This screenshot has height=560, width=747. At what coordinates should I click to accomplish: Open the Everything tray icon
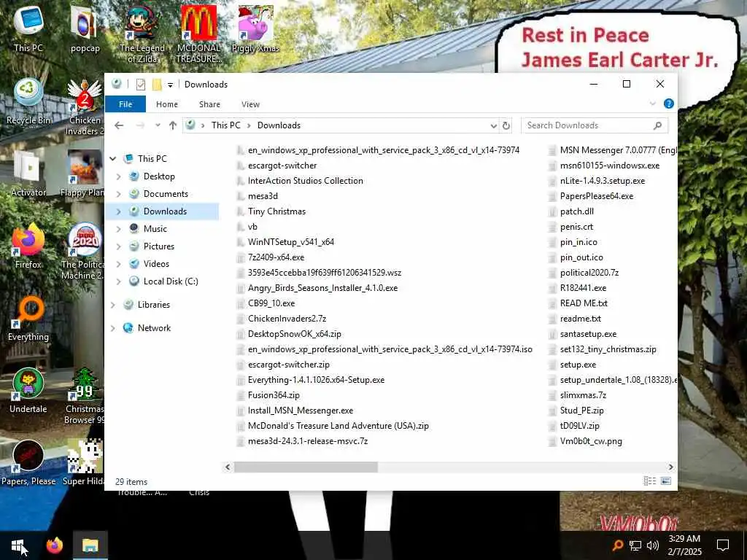click(617, 545)
